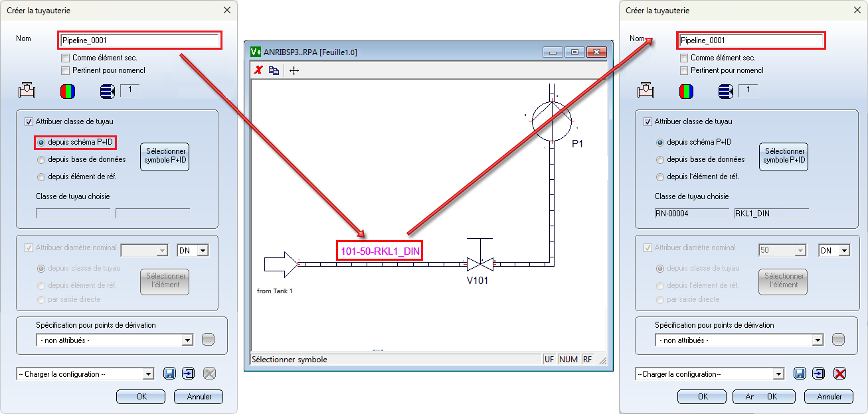Image resolution: width=868 pixels, height=414 pixels.
Task: Open the DN unit dropdown in right dialog
Action: click(x=844, y=250)
